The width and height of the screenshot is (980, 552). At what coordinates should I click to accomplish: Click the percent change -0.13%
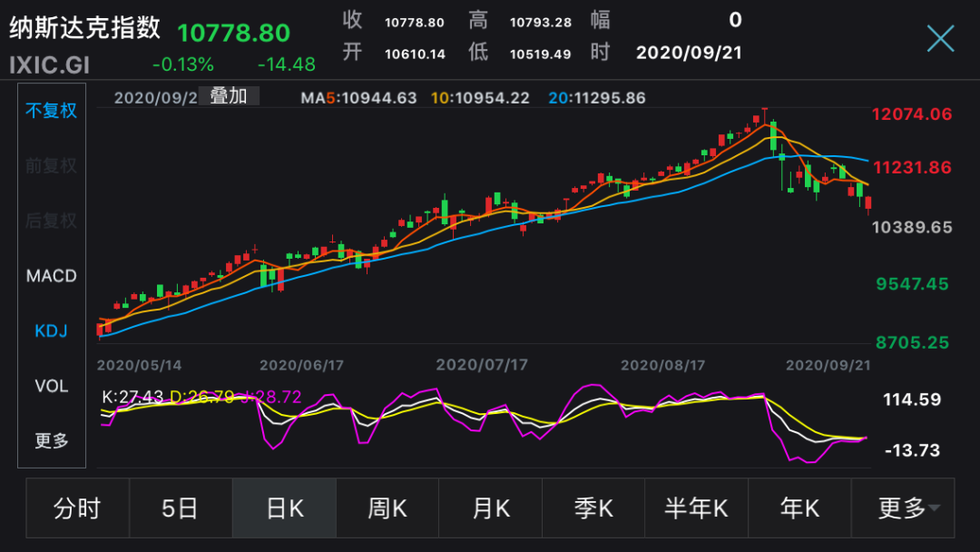point(183,64)
